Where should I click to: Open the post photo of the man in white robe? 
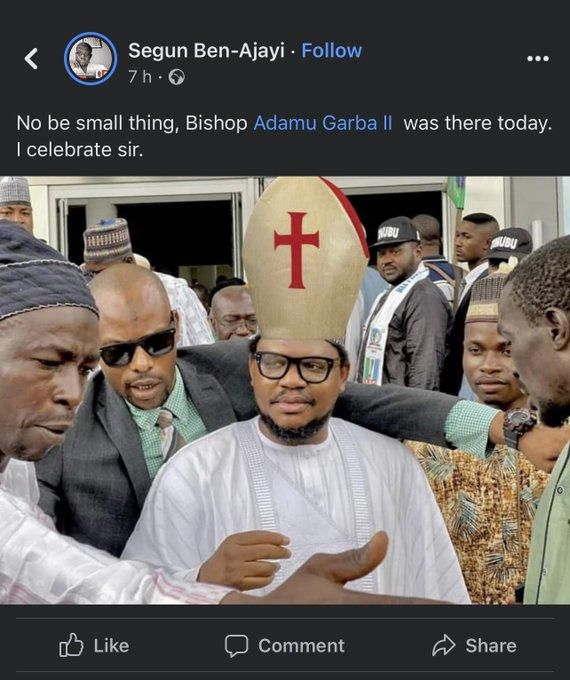(x=285, y=390)
